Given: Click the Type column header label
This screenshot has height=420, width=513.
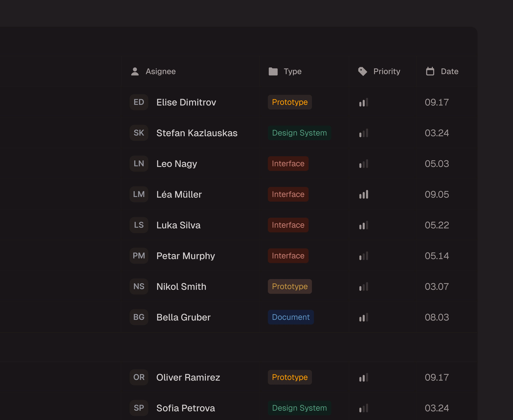Looking at the screenshot, I should (x=293, y=71).
